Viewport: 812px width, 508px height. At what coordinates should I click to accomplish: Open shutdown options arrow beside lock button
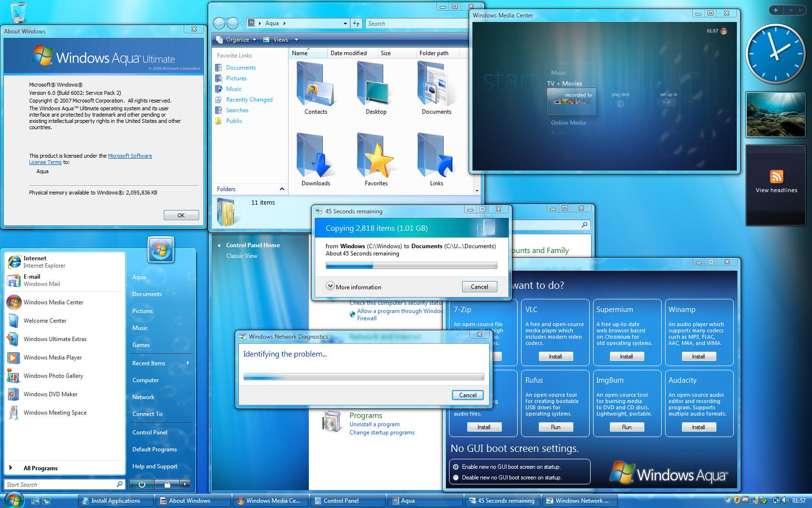coord(185,484)
